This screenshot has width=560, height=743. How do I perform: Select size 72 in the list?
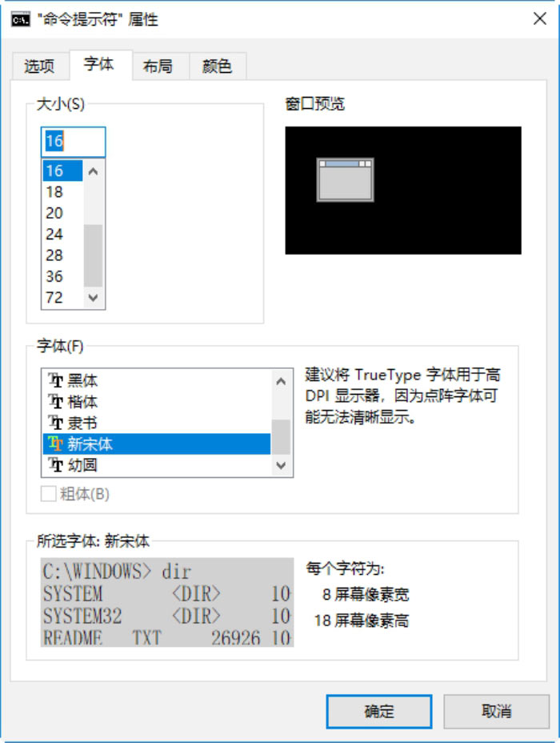[62, 298]
